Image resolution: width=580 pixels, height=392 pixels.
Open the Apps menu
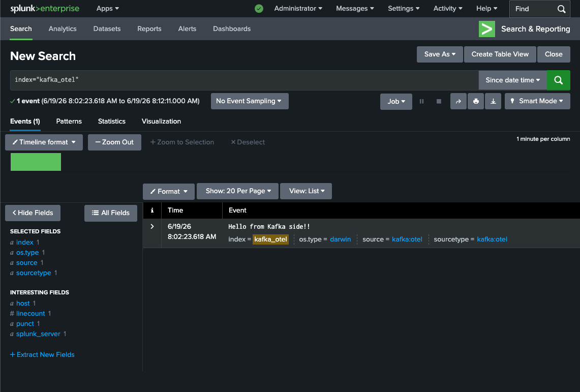click(108, 9)
